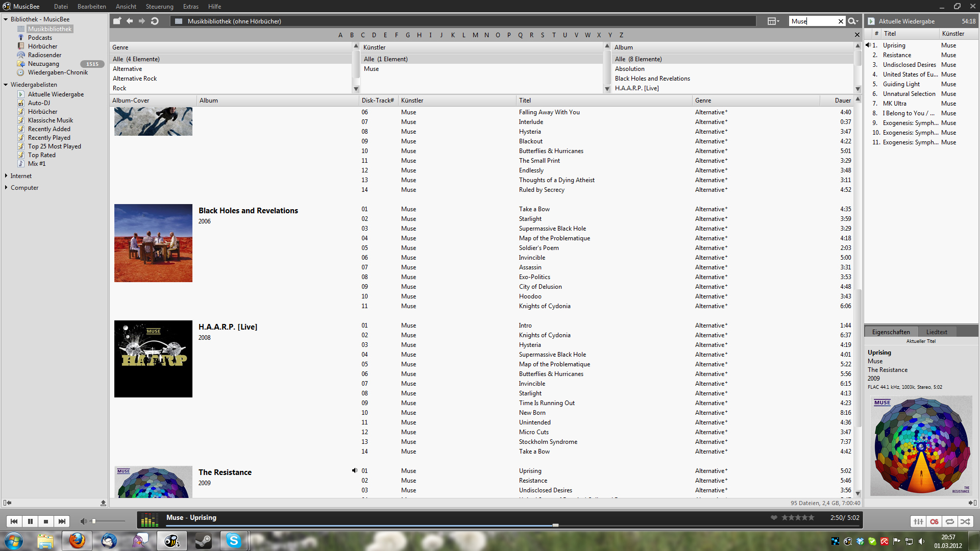Jump to letter M in alphabet bar
This screenshot has height=551, width=980.
pos(475,35)
